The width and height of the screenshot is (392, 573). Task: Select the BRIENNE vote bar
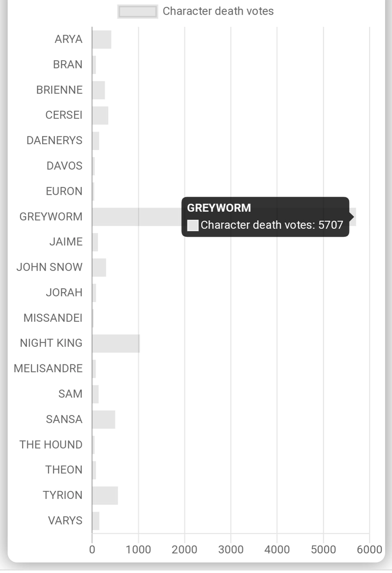98,90
